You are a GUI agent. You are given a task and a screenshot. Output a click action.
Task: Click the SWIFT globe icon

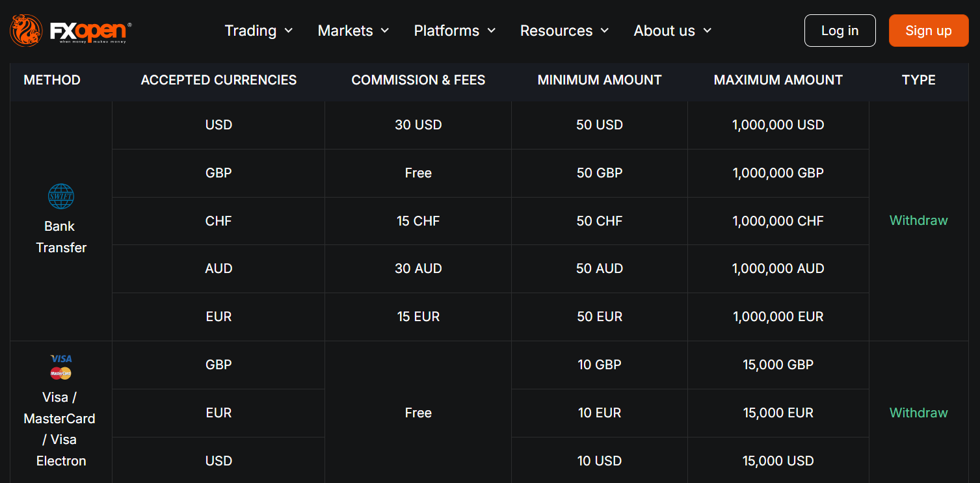pyautogui.click(x=61, y=196)
